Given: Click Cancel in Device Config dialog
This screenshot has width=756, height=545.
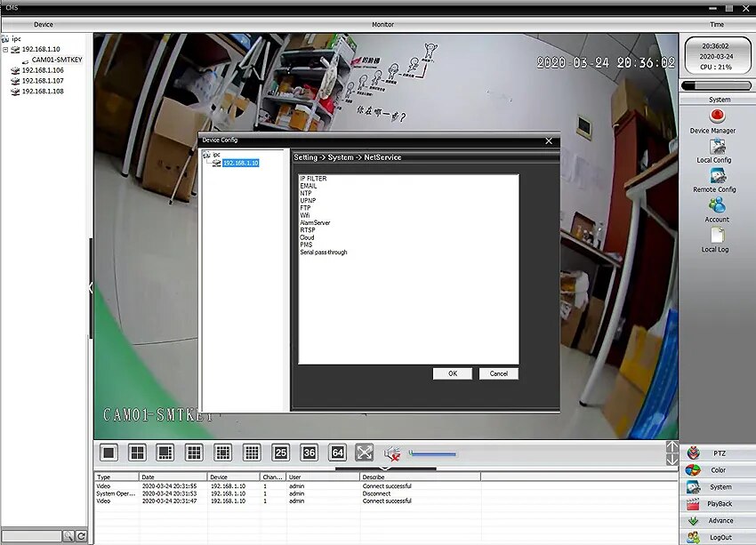Looking at the screenshot, I should tap(499, 373).
